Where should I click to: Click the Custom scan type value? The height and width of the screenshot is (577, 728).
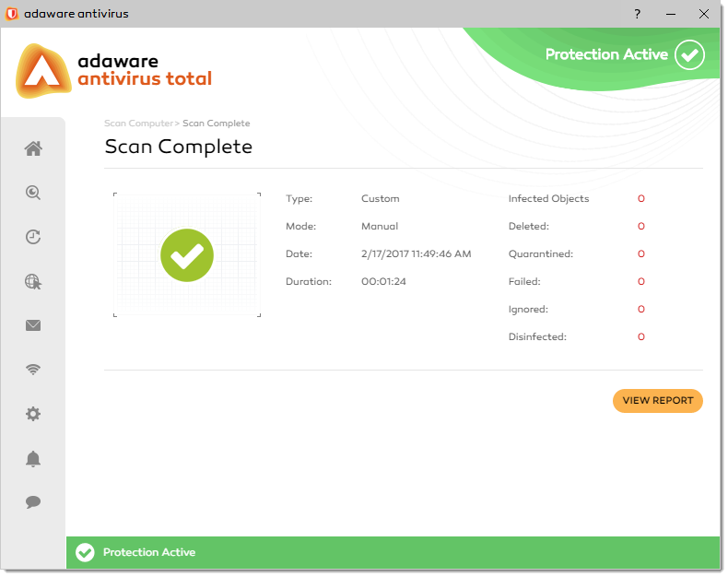coord(381,198)
